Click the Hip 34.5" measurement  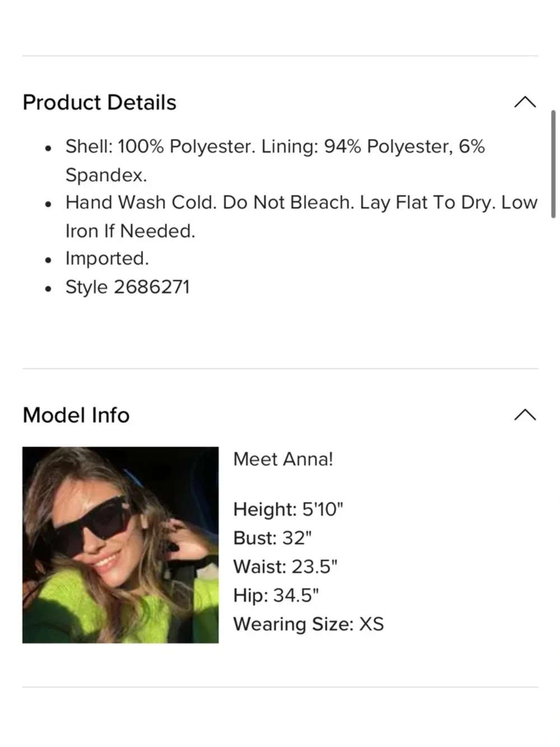[x=276, y=595]
